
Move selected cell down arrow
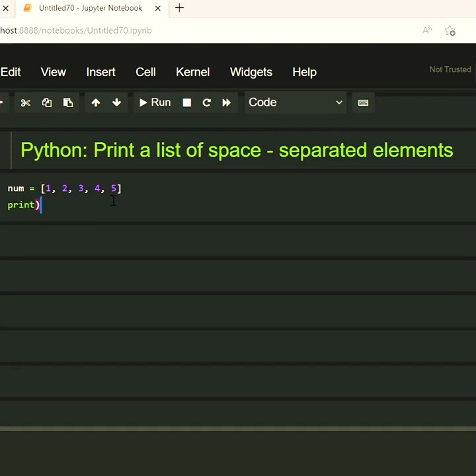tap(116, 103)
